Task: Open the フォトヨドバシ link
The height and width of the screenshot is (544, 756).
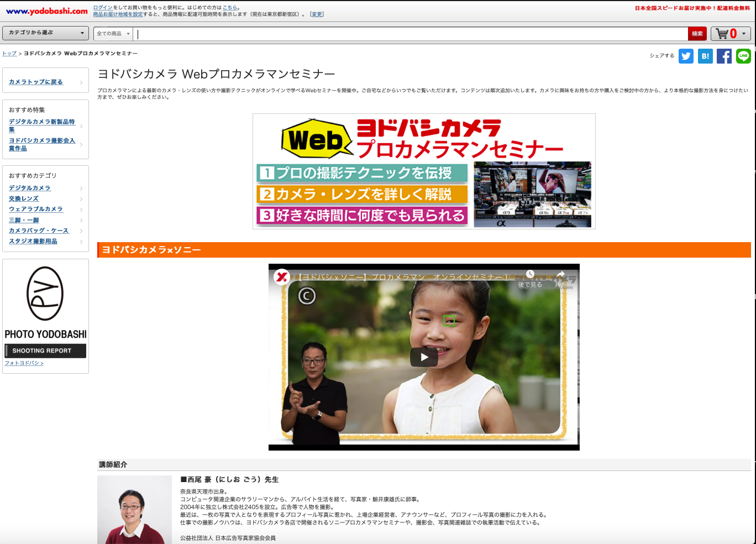Action: click(x=24, y=363)
